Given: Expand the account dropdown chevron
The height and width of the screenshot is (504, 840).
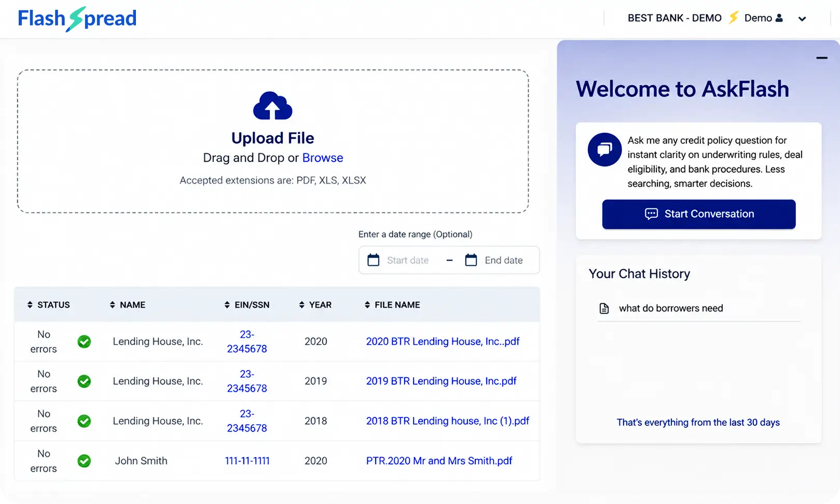Looking at the screenshot, I should 802,19.
